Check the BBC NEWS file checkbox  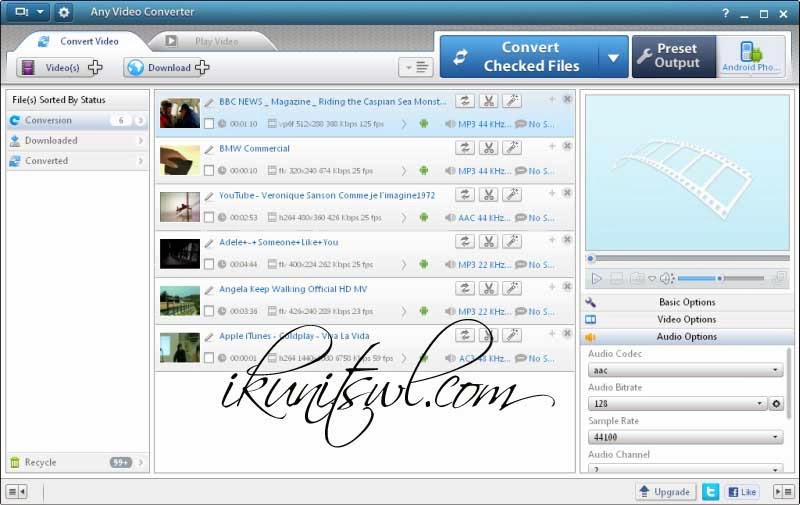[209, 123]
